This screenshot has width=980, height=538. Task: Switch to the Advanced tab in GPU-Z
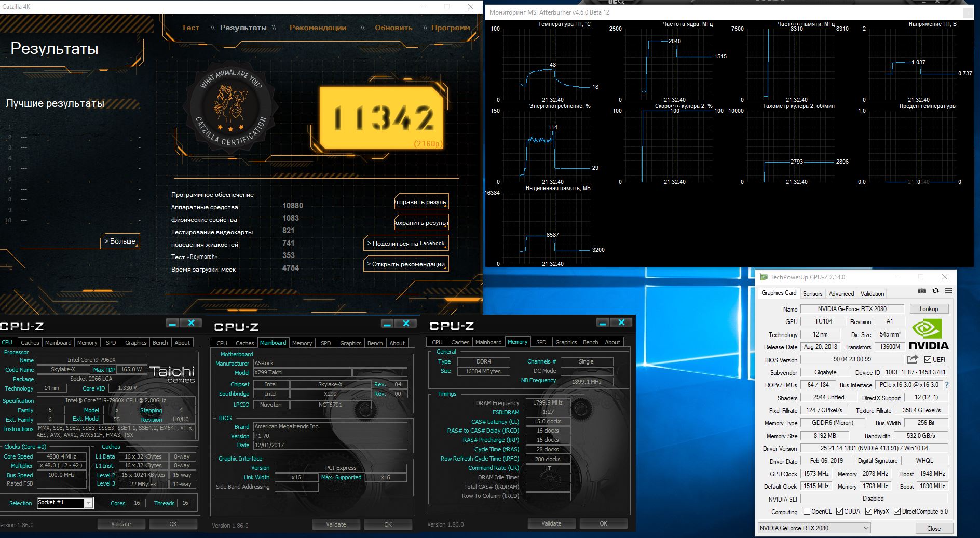point(841,293)
